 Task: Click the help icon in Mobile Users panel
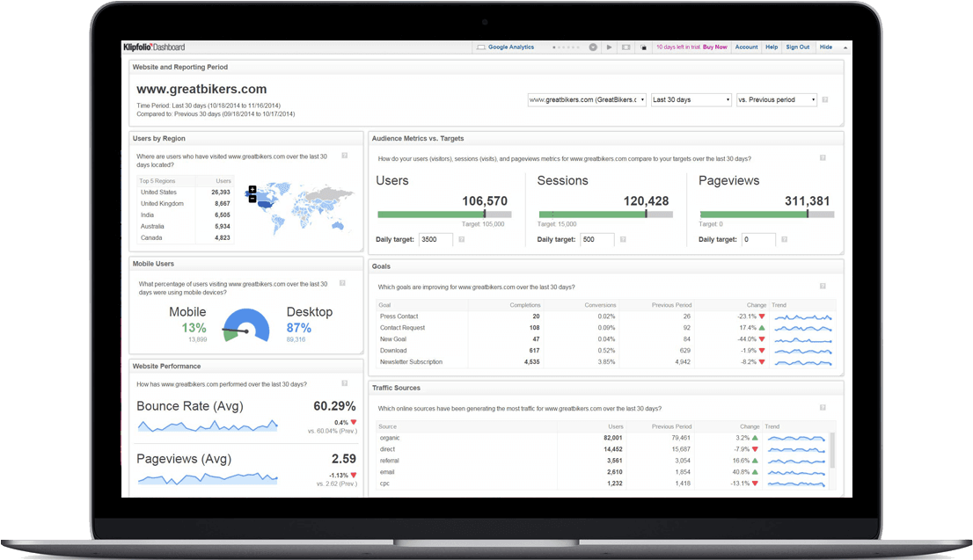[x=344, y=284]
